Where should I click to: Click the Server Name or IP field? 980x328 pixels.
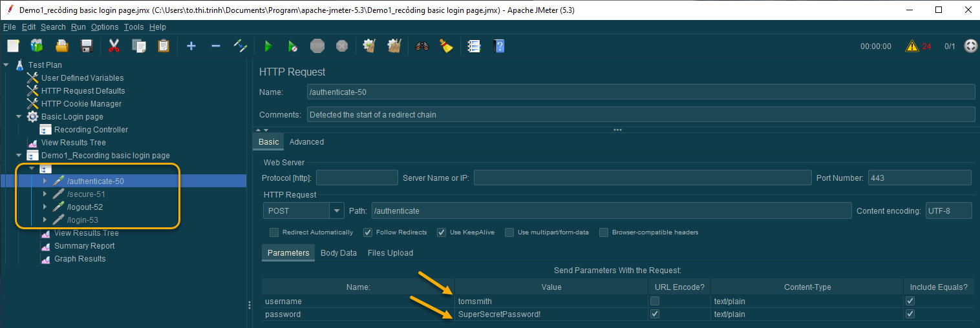pyautogui.click(x=642, y=178)
